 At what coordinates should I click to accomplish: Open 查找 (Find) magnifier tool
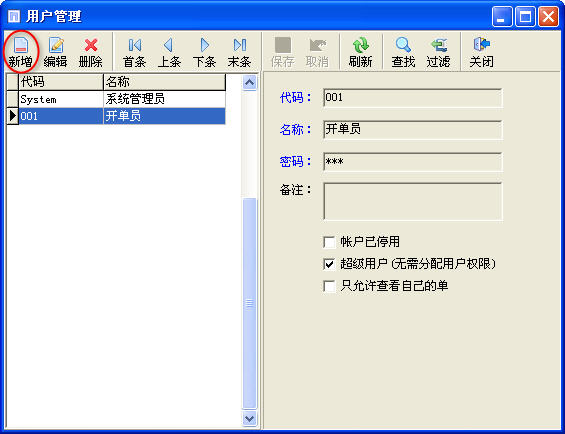(403, 52)
